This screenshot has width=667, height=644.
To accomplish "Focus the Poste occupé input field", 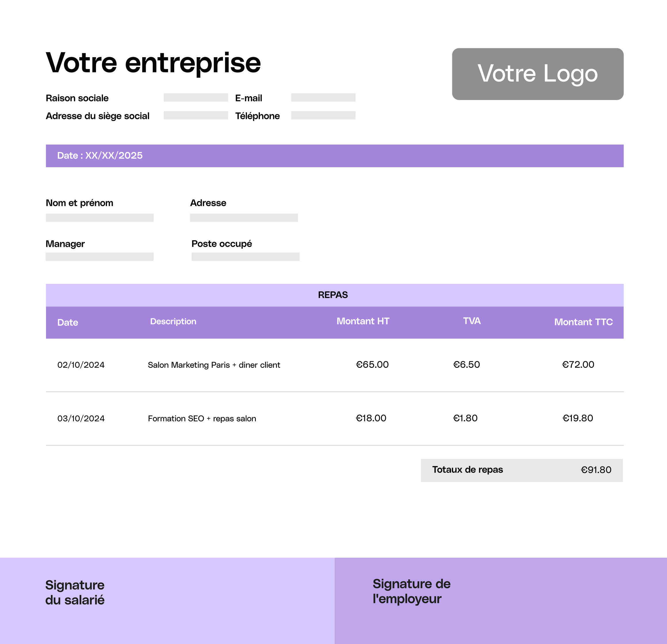I will coord(245,257).
